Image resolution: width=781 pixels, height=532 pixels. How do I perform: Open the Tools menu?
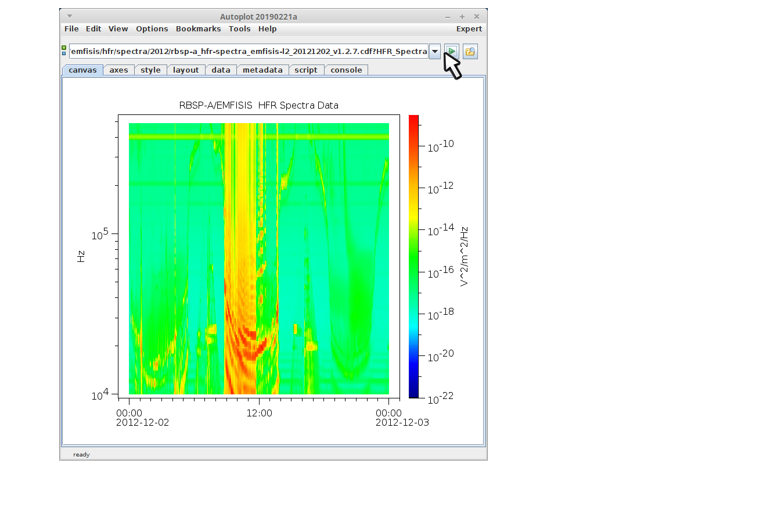(x=239, y=29)
